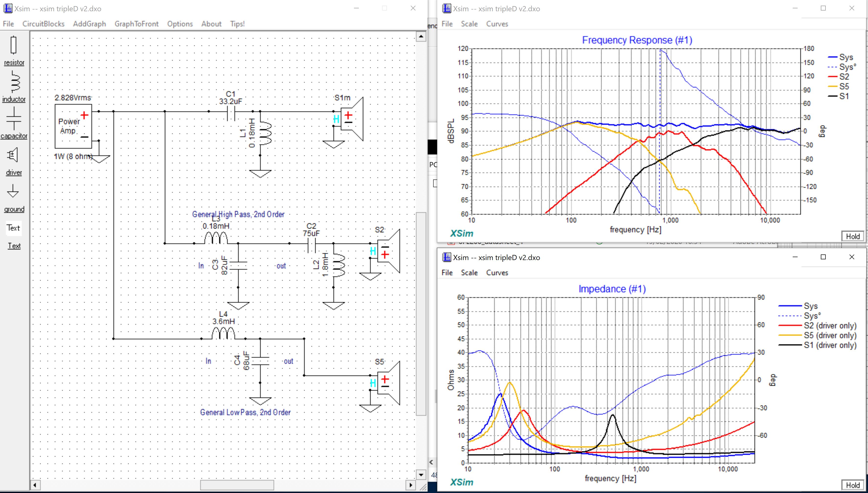Click 'S1 (driver only)' legend in Impedance graph

(818, 345)
